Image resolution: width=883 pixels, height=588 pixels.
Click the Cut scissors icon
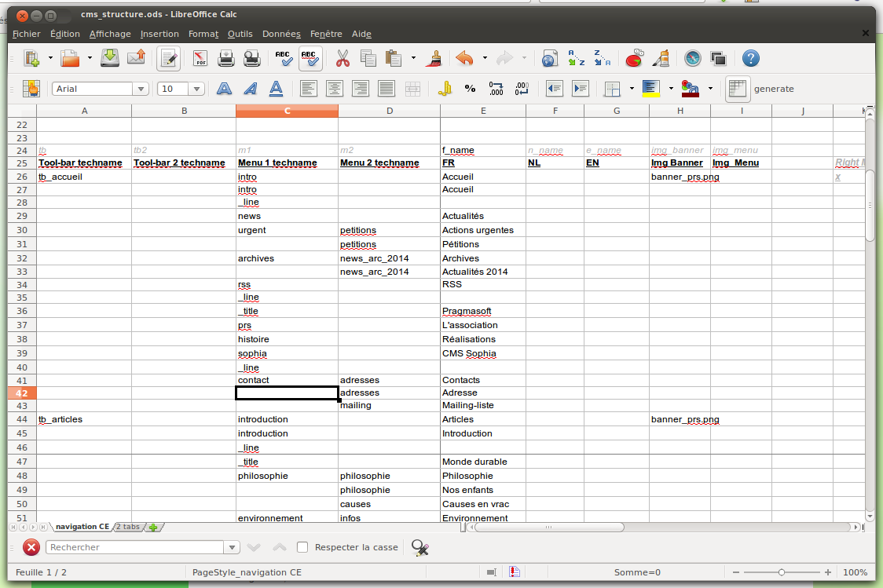343,58
